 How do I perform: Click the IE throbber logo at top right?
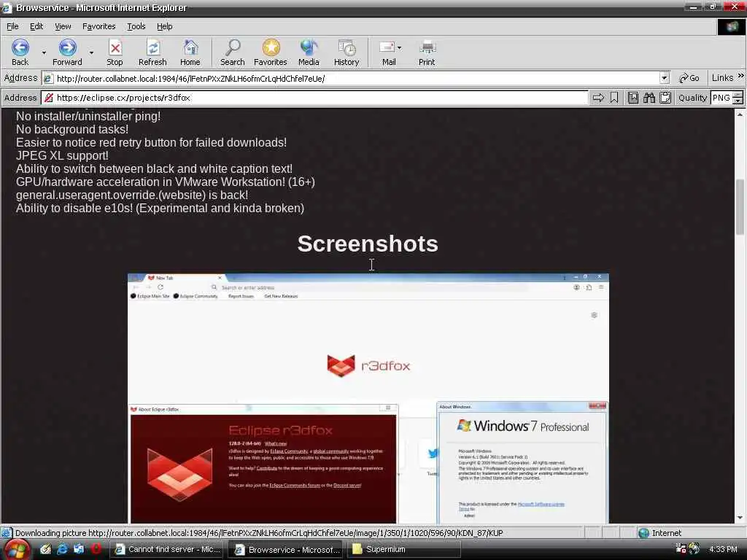pyautogui.click(x=731, y=27)
